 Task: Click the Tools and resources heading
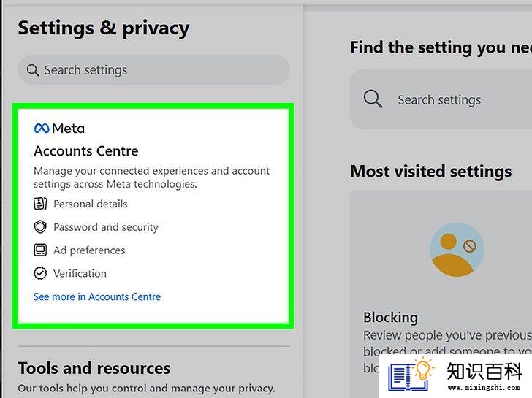pyautogui.click(x=94, y=368)
